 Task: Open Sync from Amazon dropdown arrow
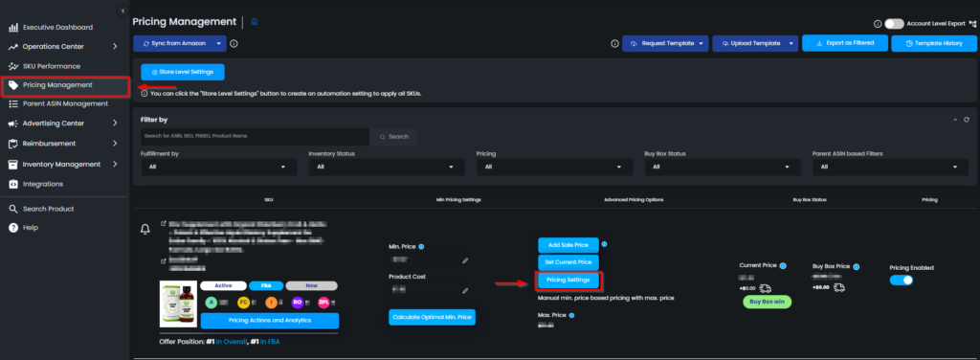point(218,44)
